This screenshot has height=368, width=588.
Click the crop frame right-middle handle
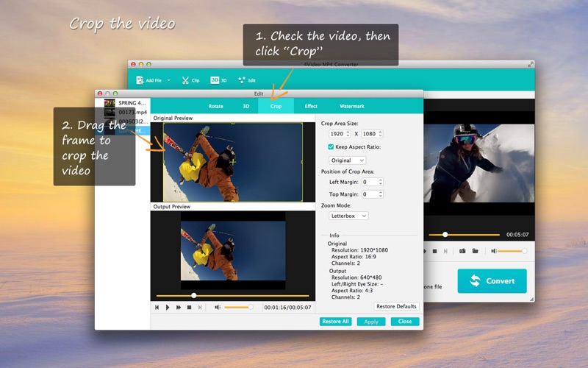[x=302, y=162]
